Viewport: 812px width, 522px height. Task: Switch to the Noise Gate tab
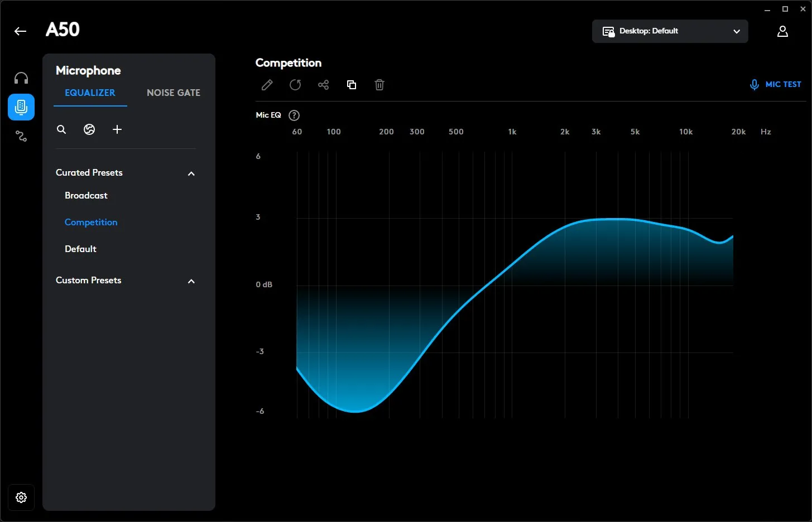coord(173,93)
